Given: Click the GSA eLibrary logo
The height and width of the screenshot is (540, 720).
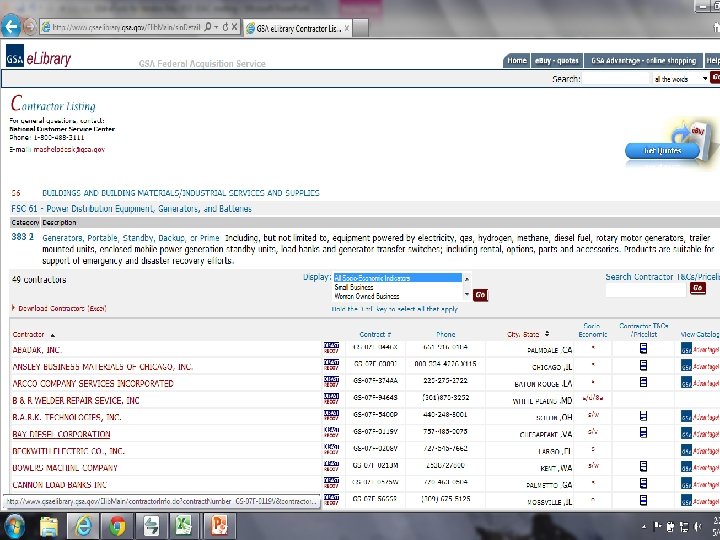Looking at the screenshot, I should point(39,57).
